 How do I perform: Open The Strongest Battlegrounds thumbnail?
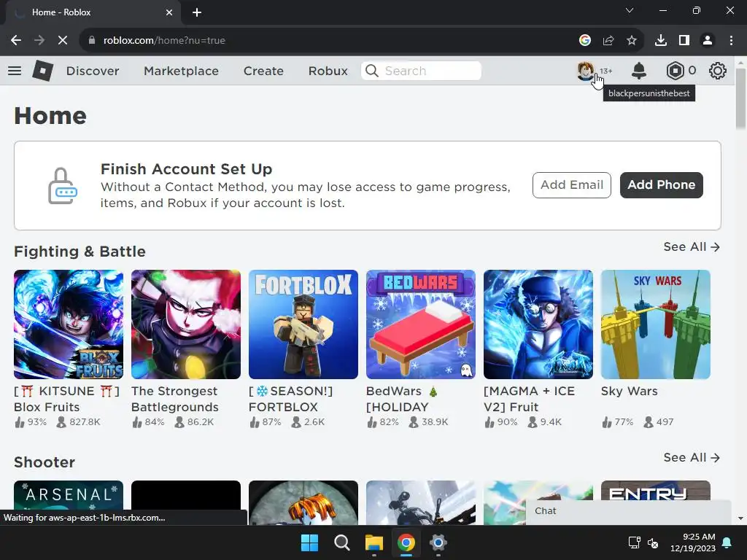tap(186, 324)
